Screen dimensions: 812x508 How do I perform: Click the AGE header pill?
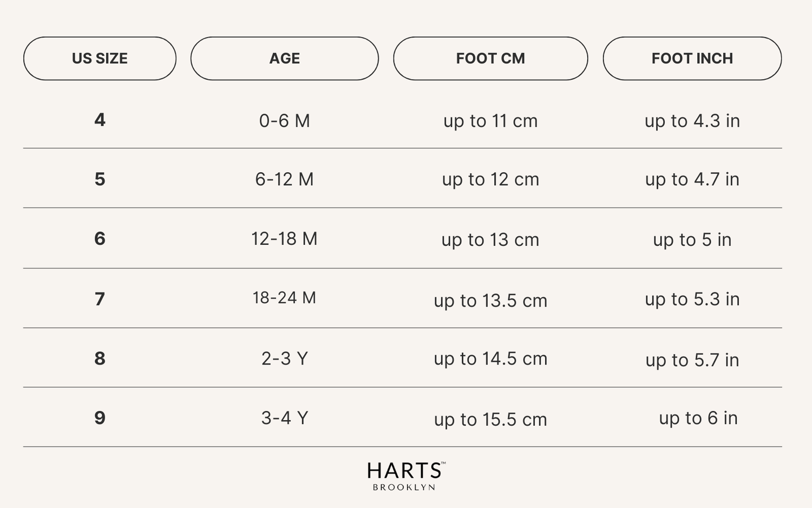[x=284, y=58]
